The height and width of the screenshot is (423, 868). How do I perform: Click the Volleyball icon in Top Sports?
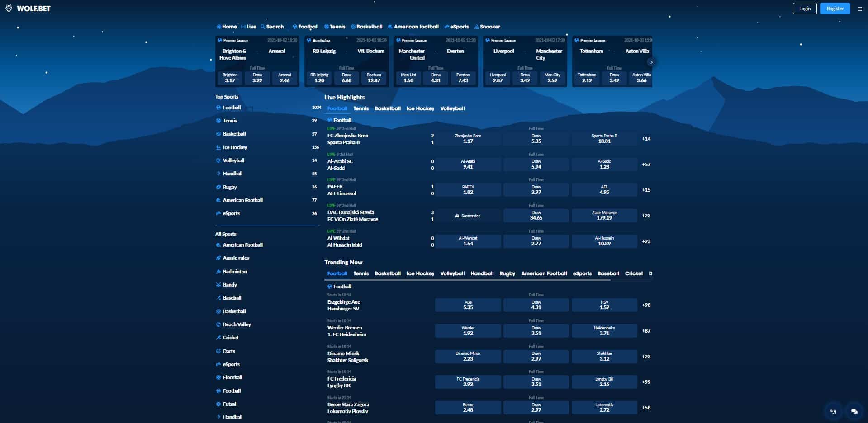point(218,160)
